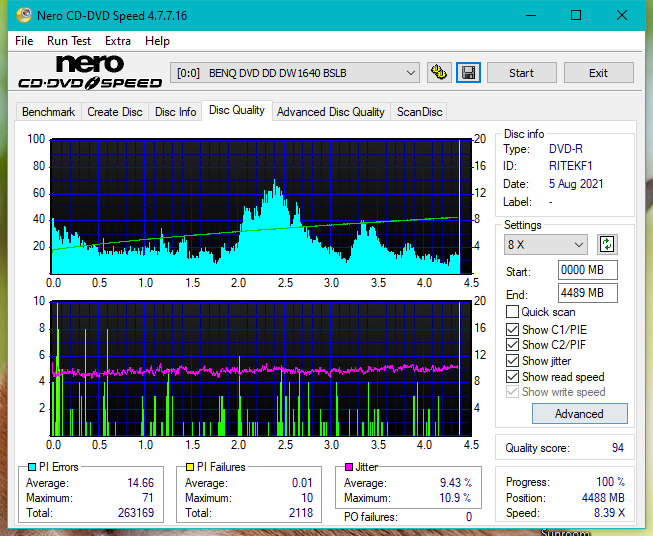Click the drive options icon next to drive selector

[439, 73]
